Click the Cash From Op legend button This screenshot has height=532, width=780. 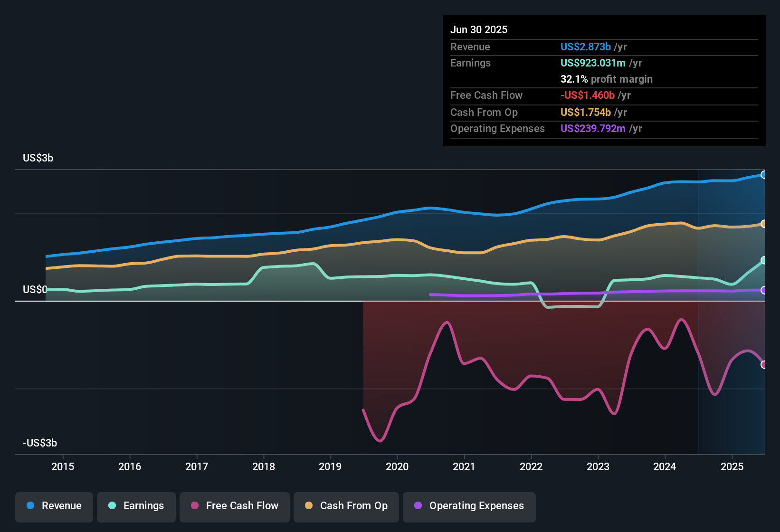click(x=346, y=506)
